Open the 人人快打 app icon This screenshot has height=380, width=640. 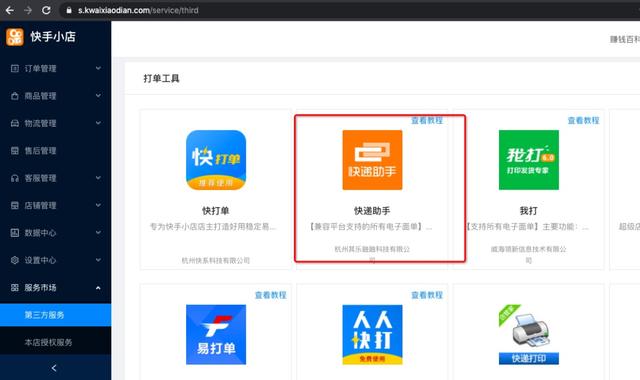tap(372, 335)
